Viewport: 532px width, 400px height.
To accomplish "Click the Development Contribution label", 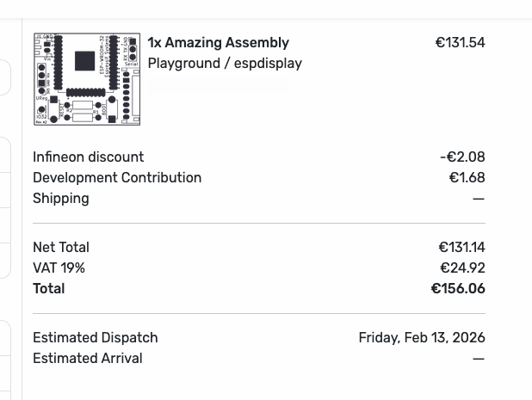I will click(x=117, y=177).
